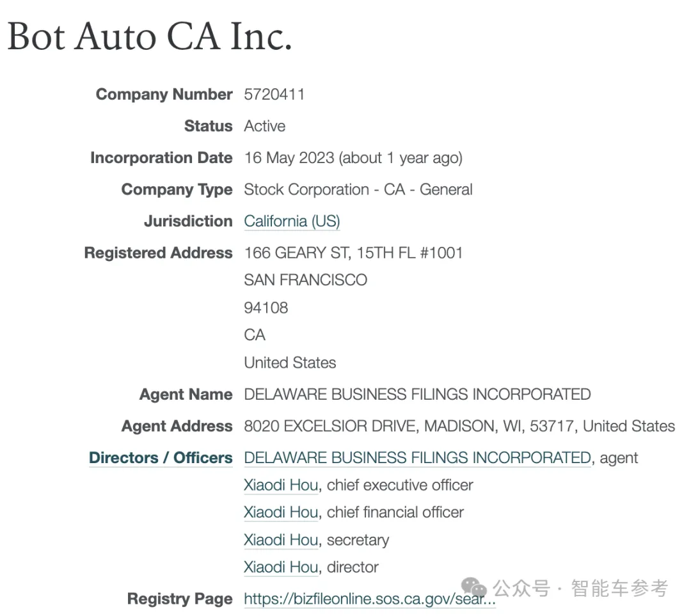Click the 8020 Excelsior Drive agent address

point(459,426)
